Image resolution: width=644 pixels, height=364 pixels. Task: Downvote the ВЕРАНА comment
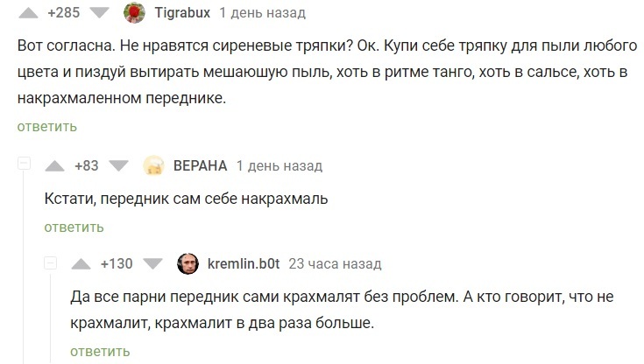(x=120, y=165)
